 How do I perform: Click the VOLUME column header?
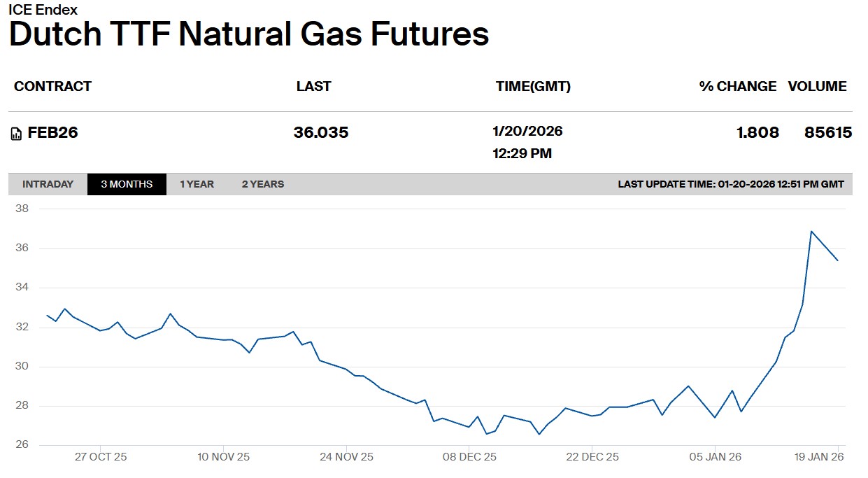click(817, 86)
